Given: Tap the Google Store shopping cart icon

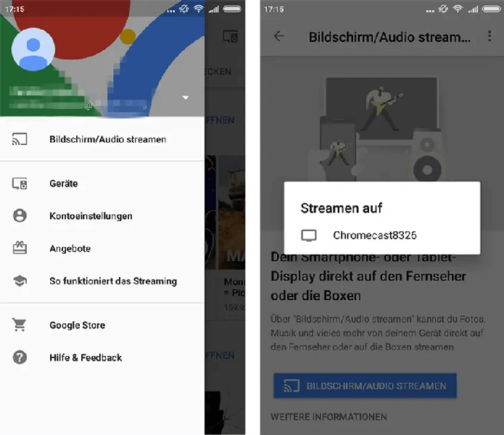Looking at the screenshot, I should (x=20, y=325).
